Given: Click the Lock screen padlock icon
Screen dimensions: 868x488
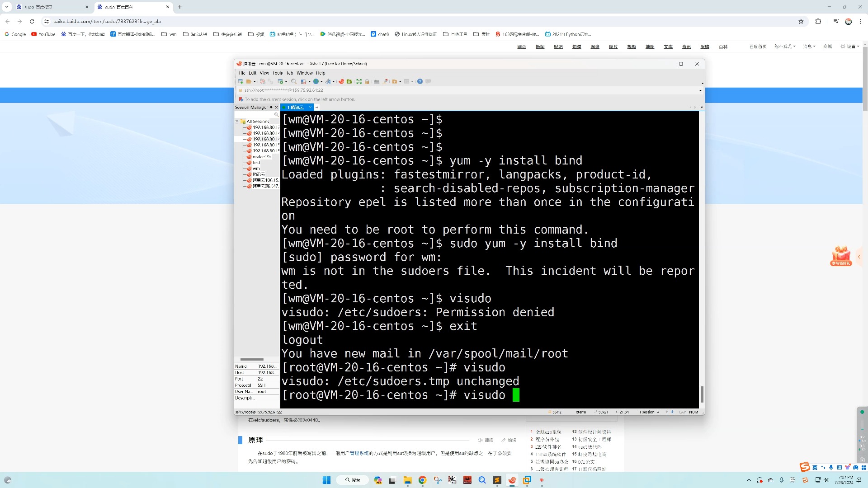Looking at the screenshot, I should 367,81.
